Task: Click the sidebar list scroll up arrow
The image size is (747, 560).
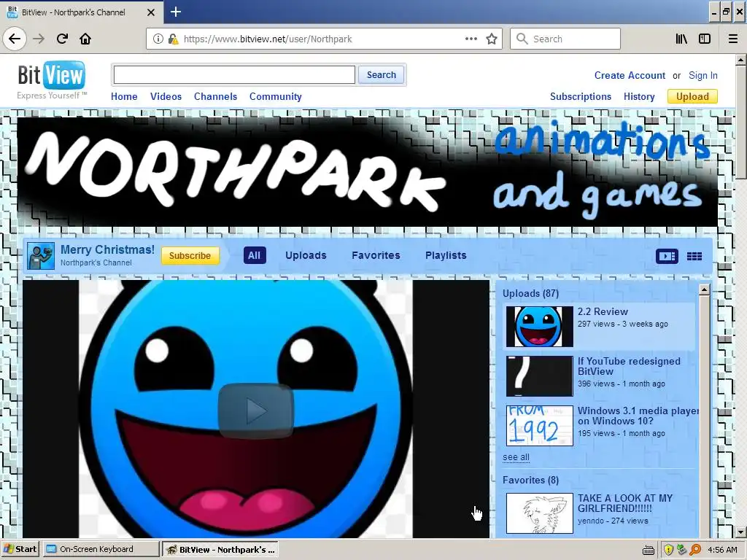Action: coord(705,289)
